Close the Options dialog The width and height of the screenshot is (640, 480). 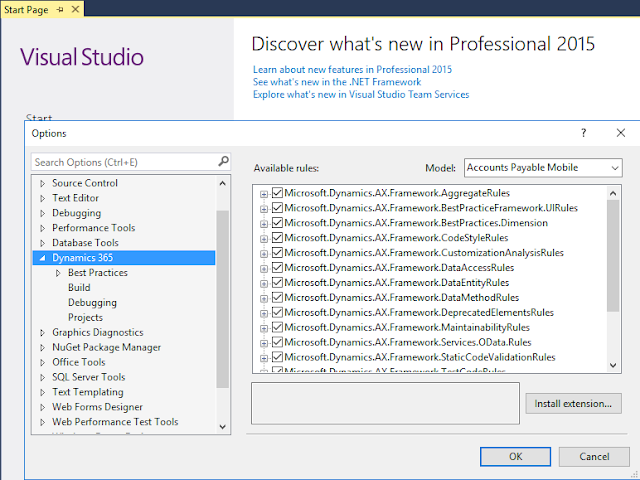coord(621,133)
